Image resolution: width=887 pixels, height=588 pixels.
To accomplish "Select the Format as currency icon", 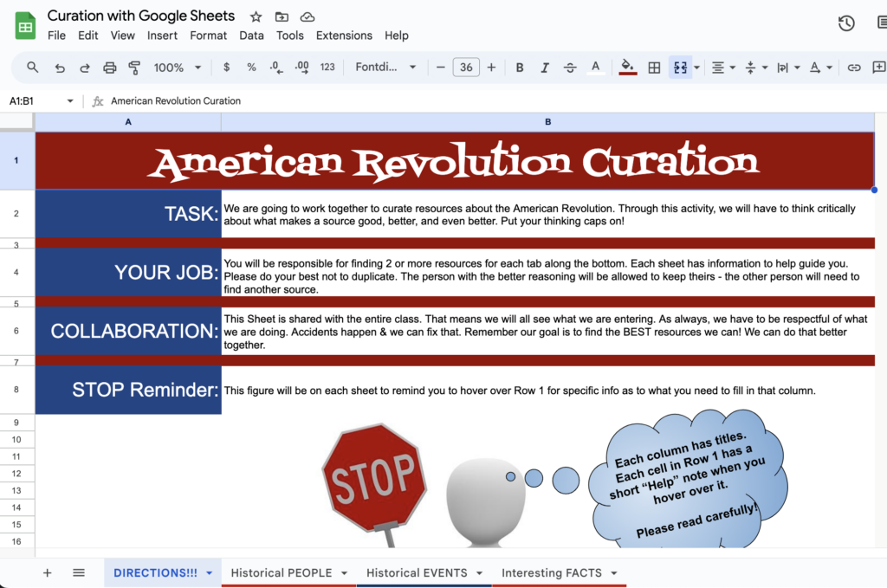I will [226, 67].
